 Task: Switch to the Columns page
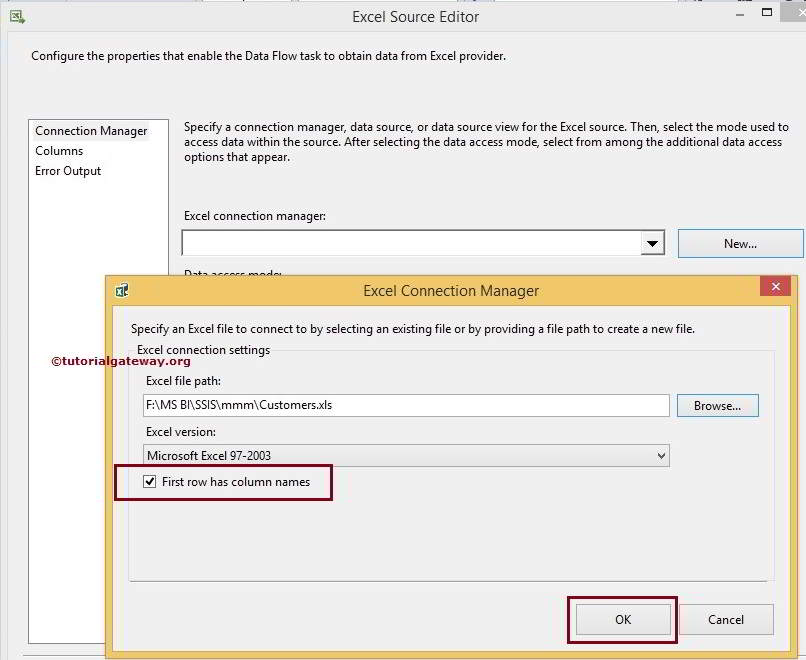pyautogui.click(x=60, y=150)
